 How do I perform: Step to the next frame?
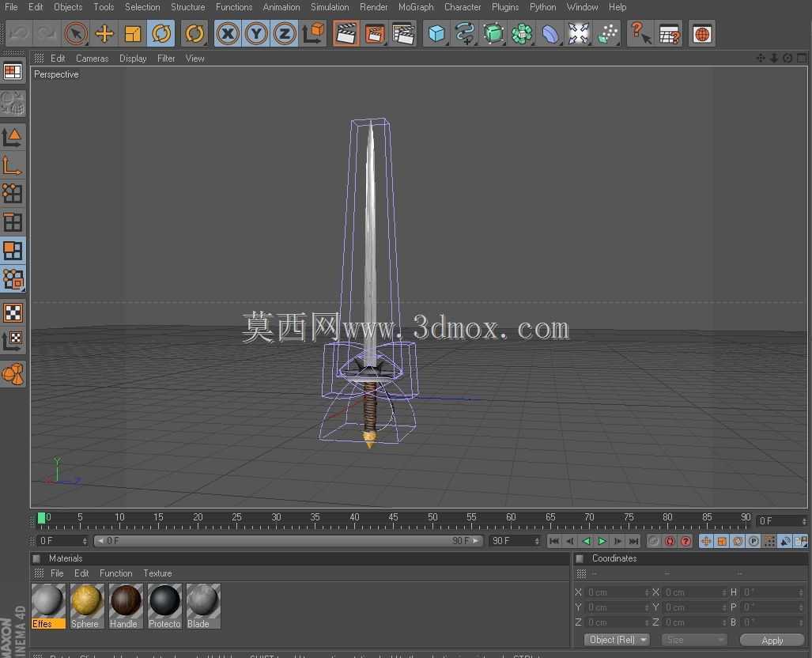[x=617, y=541]
